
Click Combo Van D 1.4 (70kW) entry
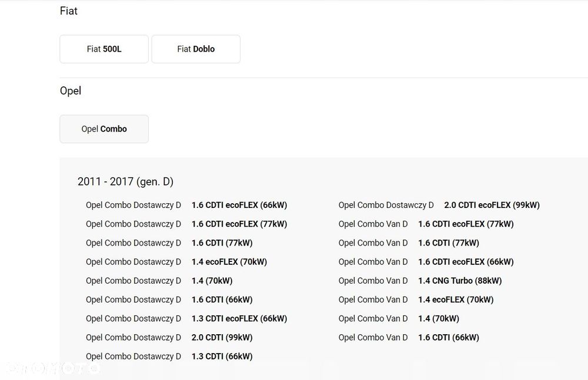(399, 318)
